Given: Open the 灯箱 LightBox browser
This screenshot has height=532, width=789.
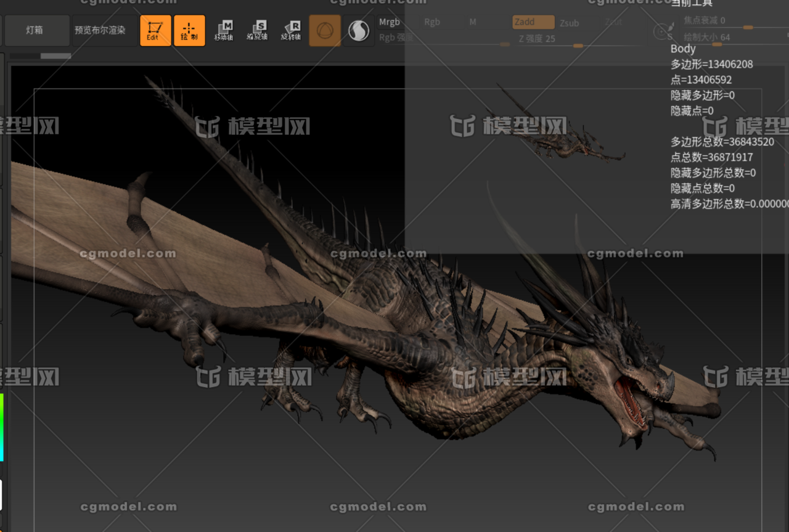Looking at the screenshot, I should 37,30.
